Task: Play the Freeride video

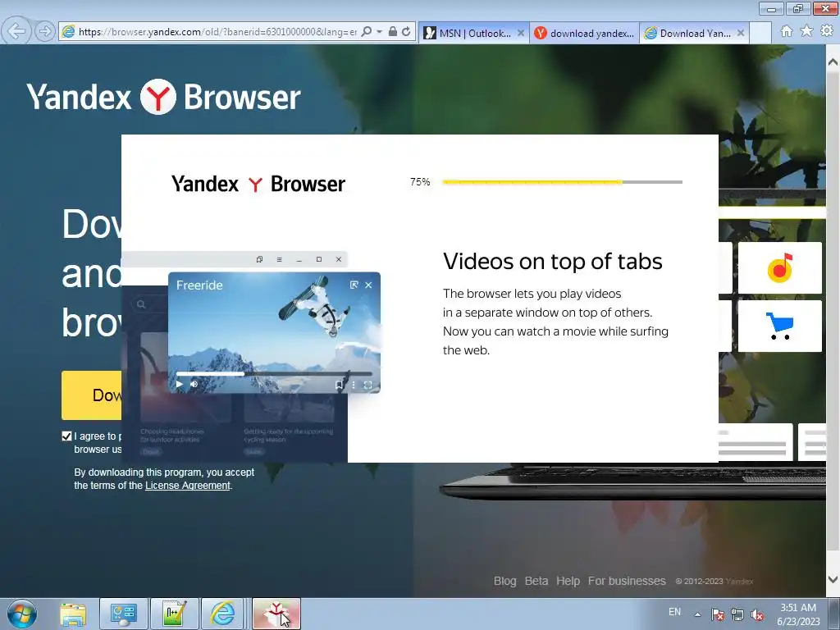Action: click(180, 384)
